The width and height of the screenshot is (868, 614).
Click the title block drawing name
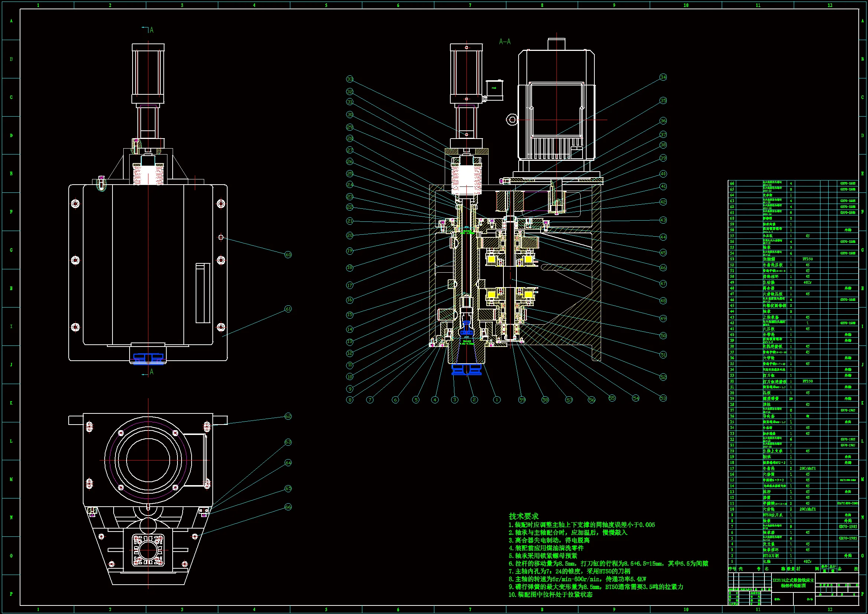(793, 582)
